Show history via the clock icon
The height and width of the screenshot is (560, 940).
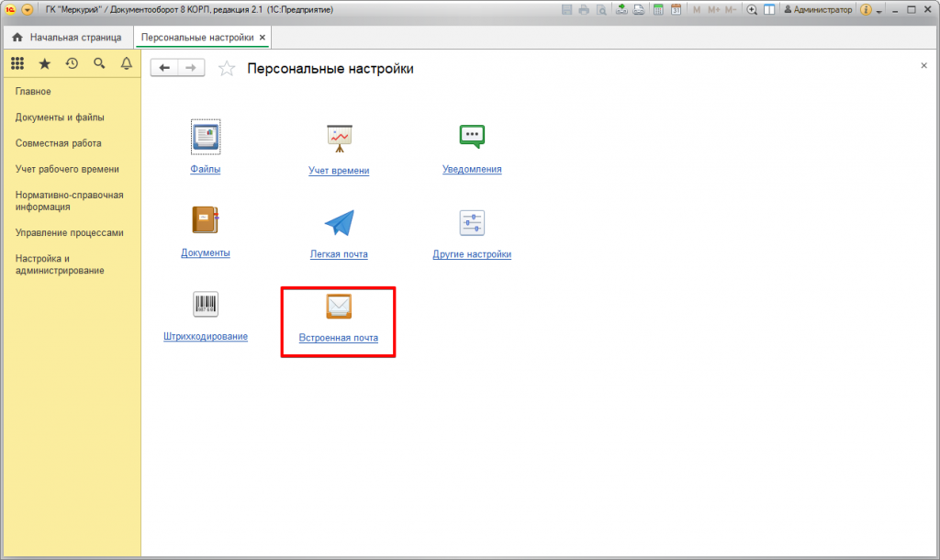pyautogui.click(x=72, y=63)
